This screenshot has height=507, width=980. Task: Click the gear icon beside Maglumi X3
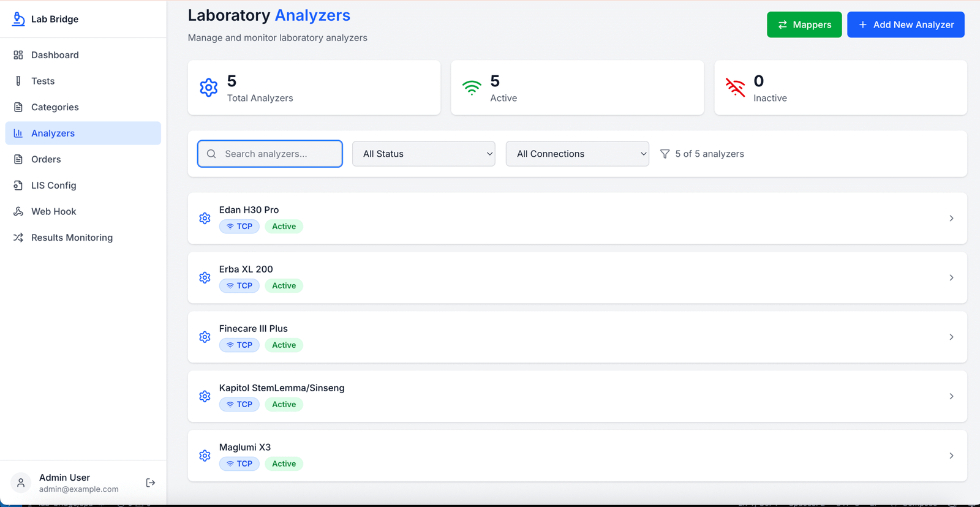coord(205,456)
